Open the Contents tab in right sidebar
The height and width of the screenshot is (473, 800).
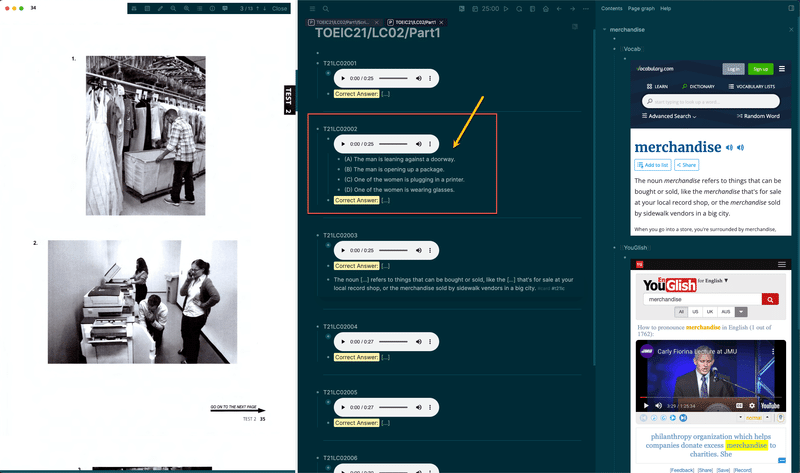pyautogui.click(x=612, y=9)
